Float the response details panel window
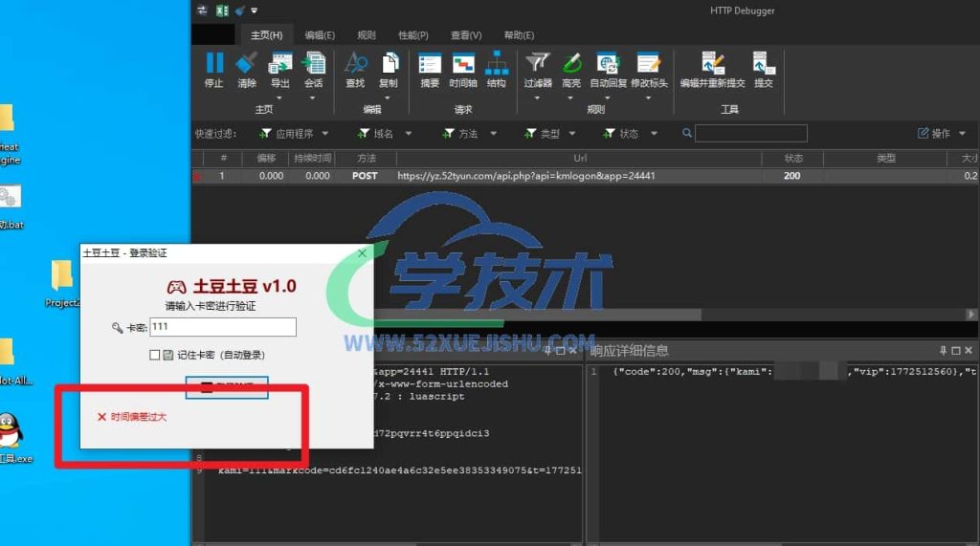 pos(956,351)
